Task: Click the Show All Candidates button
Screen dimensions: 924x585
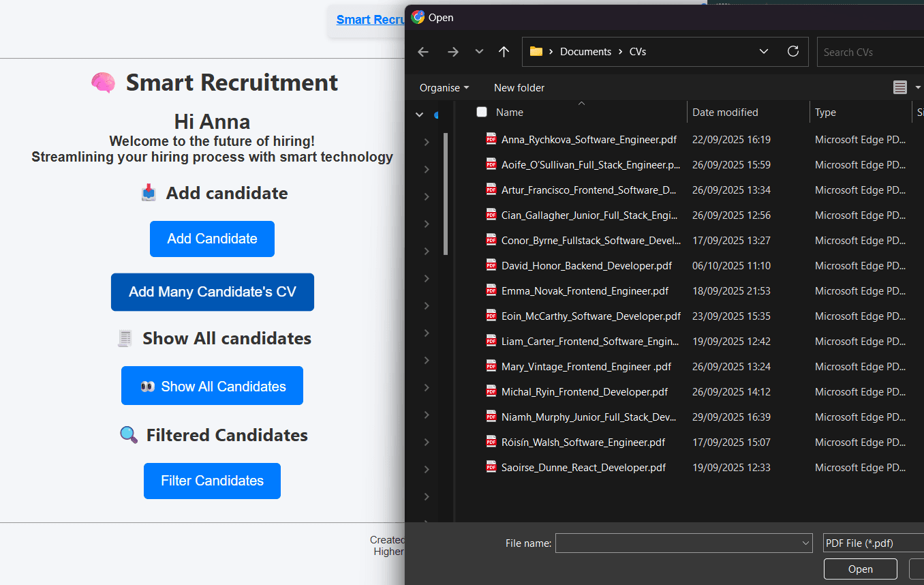Action: click(212, 386)
